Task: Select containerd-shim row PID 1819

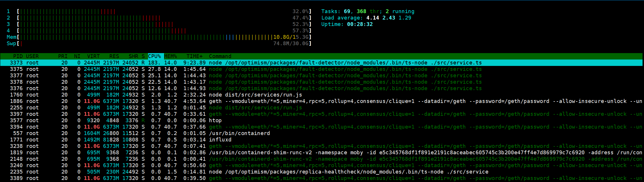Action: click(x=321, y=153)
